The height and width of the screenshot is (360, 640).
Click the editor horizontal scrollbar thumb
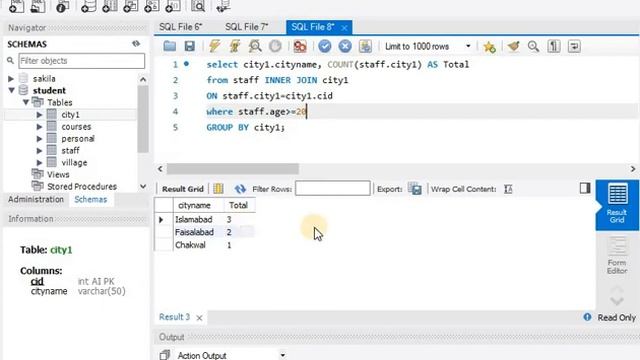(x=233, y=169)
